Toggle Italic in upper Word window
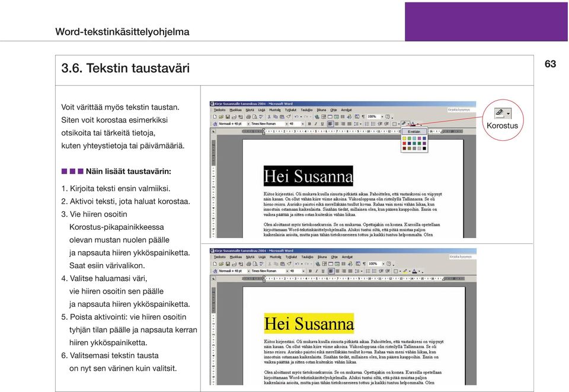Screen dimensions: 569x392 click(316, 124)
